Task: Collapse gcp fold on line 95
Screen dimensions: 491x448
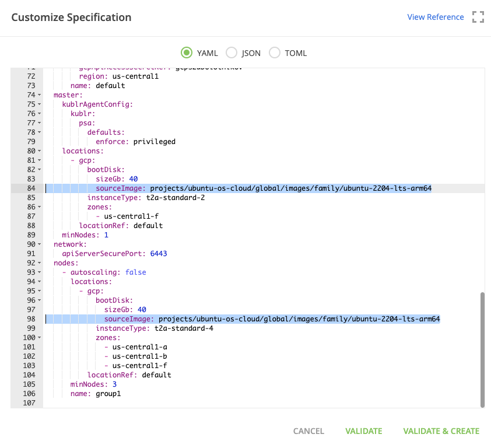Action: (40, 290)
